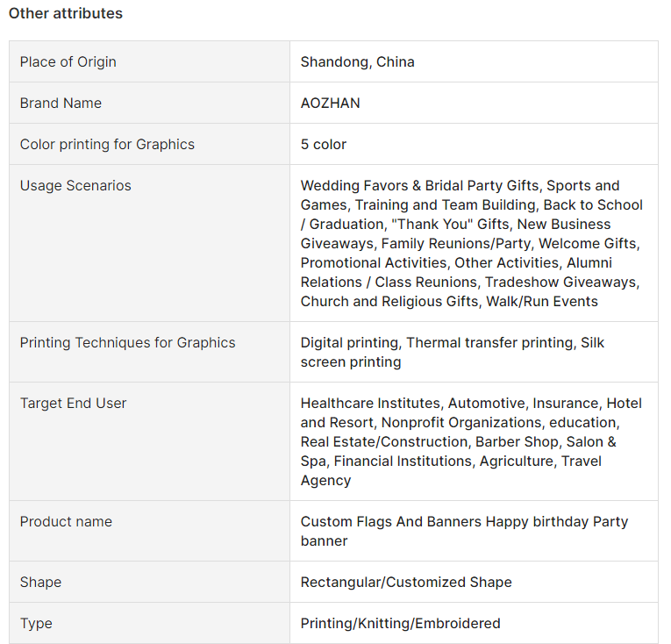Select the Type label cell
The width and height of the screenshot is (671, 644).
coord(149,623)
